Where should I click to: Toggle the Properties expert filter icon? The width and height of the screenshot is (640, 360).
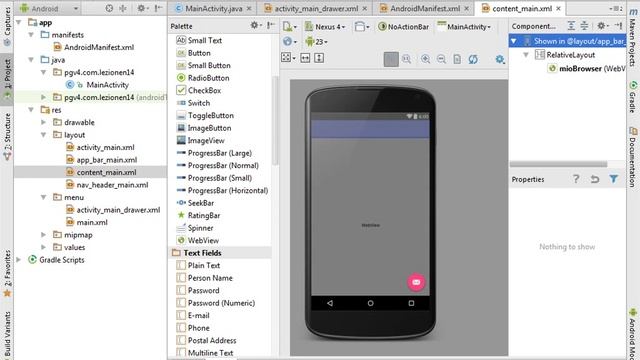(x=613, y=179)
